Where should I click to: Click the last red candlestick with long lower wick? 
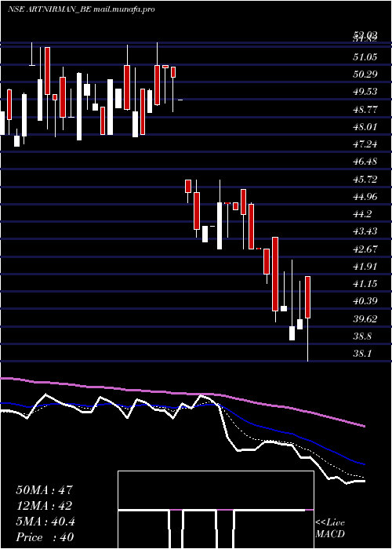(308, 318)
